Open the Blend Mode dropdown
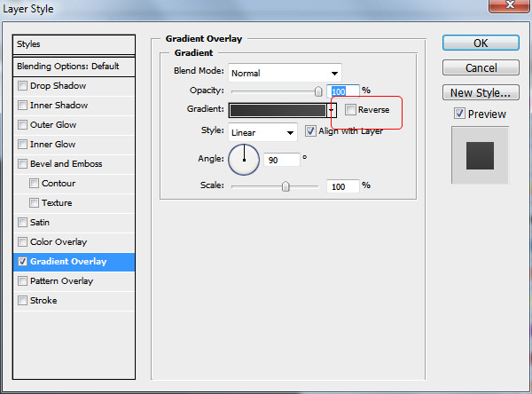 click(285, 73)
